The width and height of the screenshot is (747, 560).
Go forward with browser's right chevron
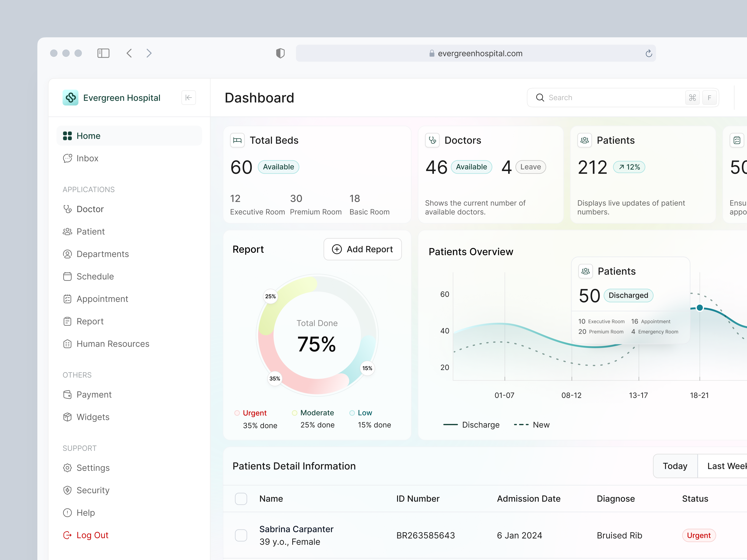coord(149,53)
